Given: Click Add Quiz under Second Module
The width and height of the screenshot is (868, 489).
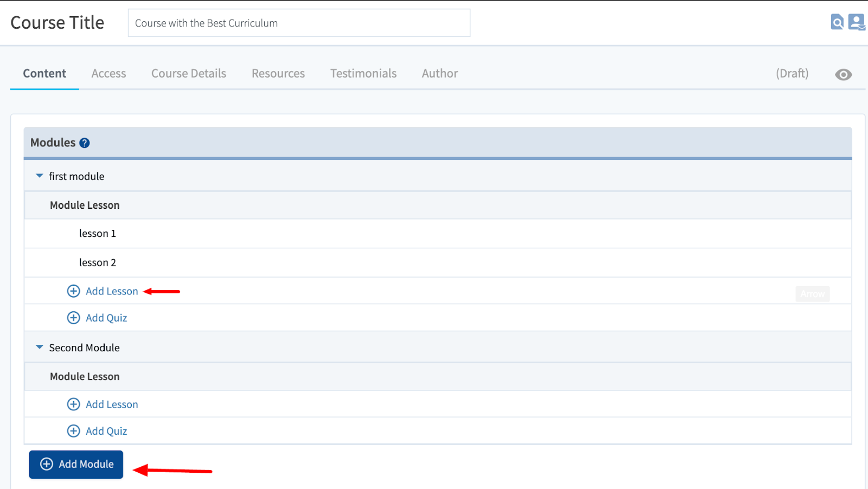Looking at the screenshot, I should (x=97, y=431).
